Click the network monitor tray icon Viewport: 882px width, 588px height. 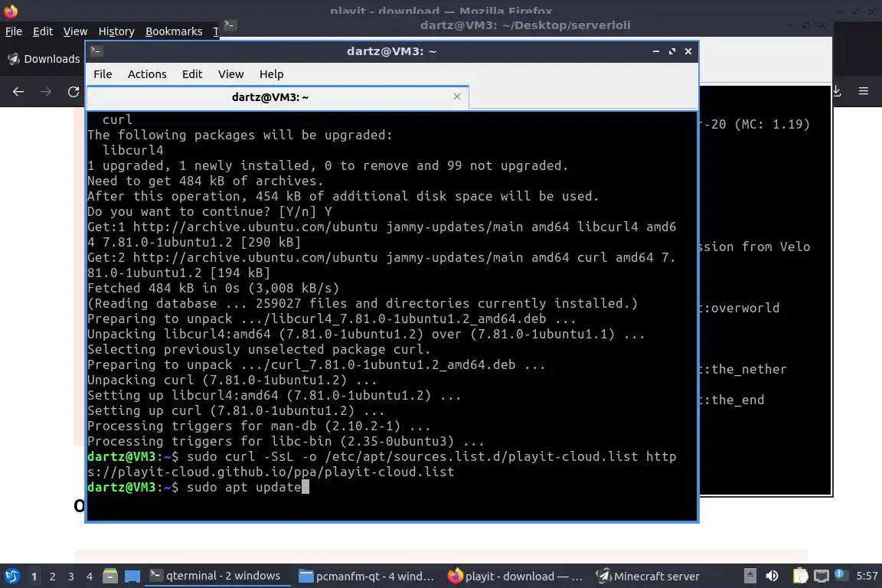pos(822,577)
